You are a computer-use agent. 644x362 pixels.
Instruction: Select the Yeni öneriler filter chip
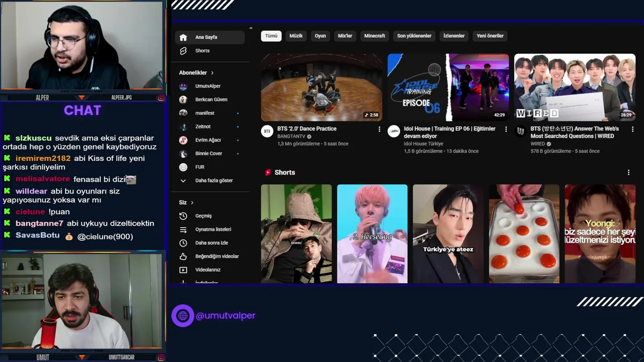490,36
